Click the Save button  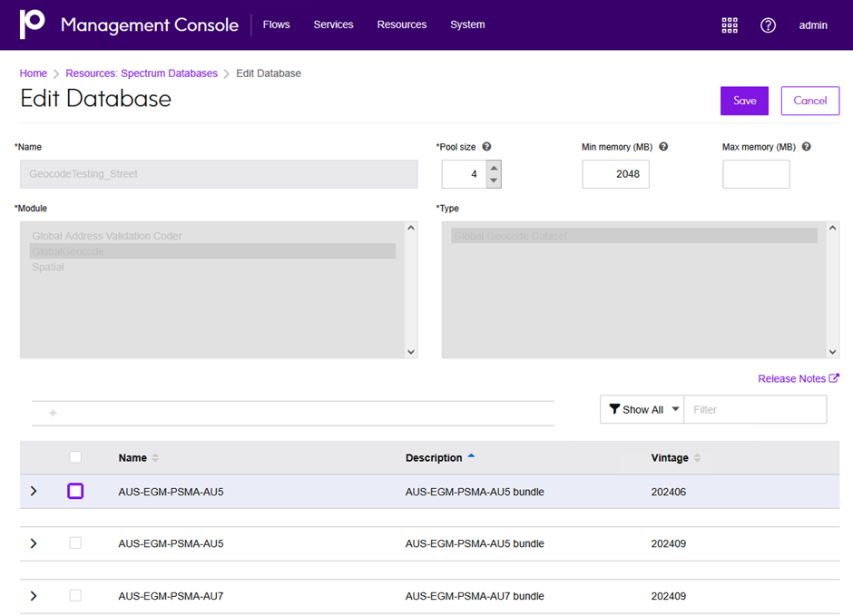pos(744,101)
